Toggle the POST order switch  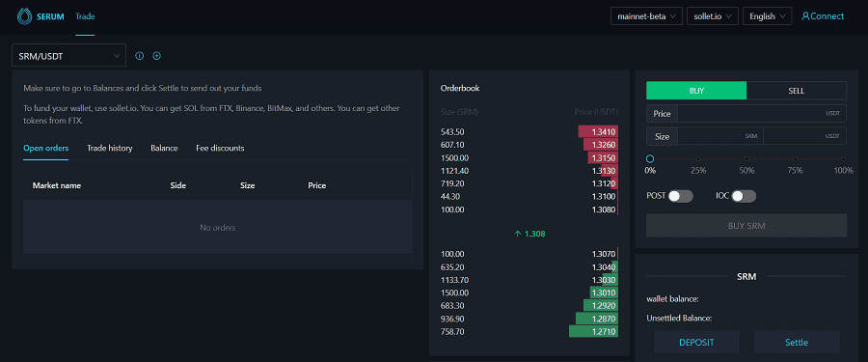680,196
